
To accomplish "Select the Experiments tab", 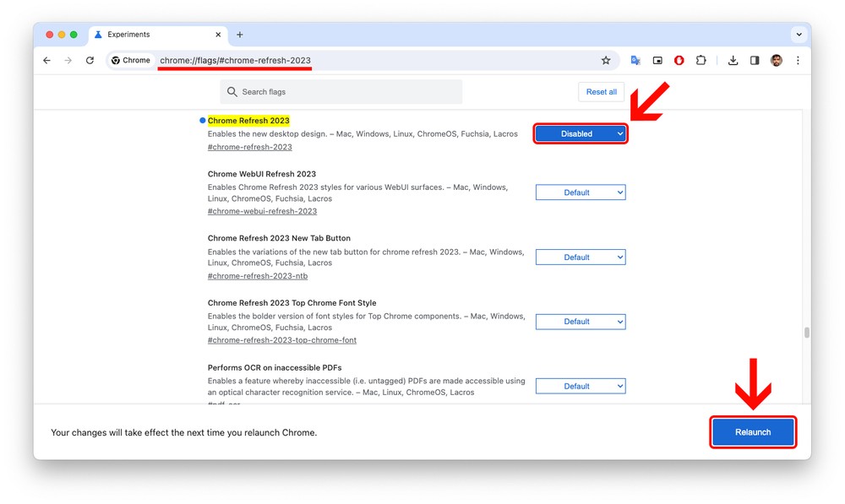I will 157,35.
